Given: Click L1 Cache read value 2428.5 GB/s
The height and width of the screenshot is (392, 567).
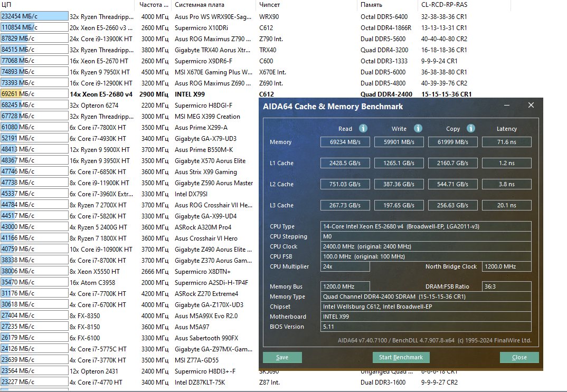Looking at the screenshot, I should coord(345,163).
